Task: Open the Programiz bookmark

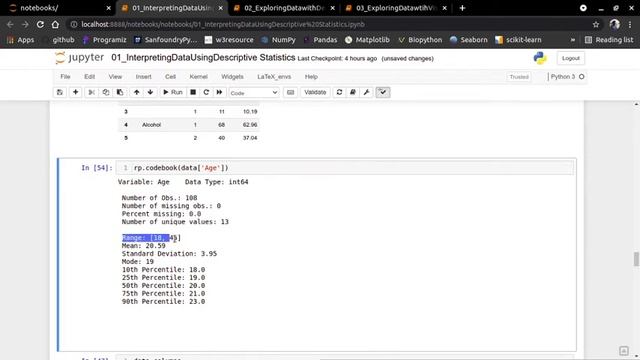Action: 105,40
